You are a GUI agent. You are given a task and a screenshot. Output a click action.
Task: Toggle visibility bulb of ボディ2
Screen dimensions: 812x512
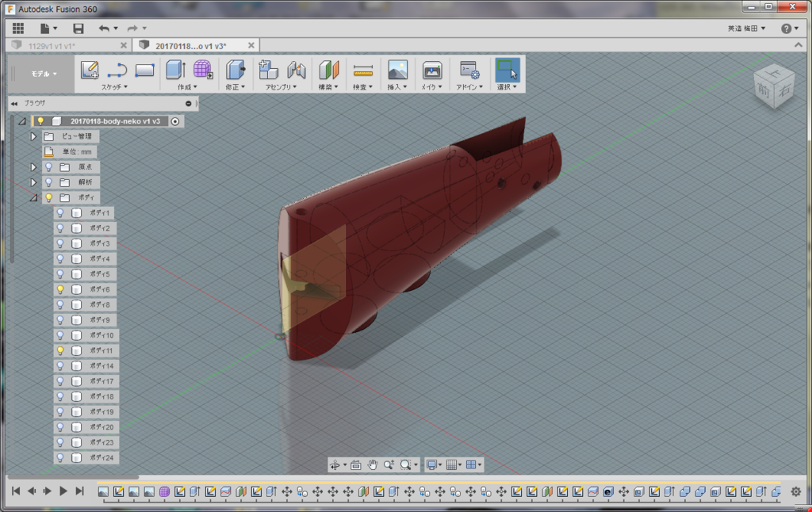coord(60,228)
